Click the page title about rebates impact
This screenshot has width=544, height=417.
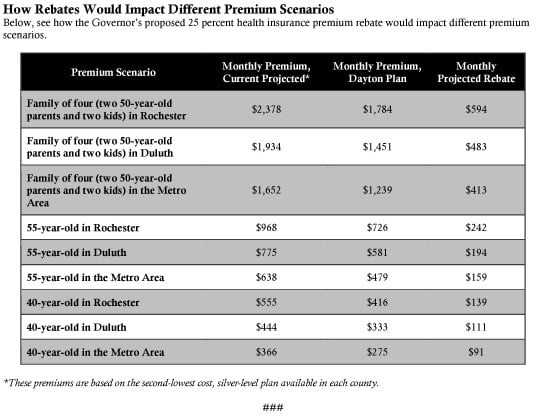coord(169,10)
